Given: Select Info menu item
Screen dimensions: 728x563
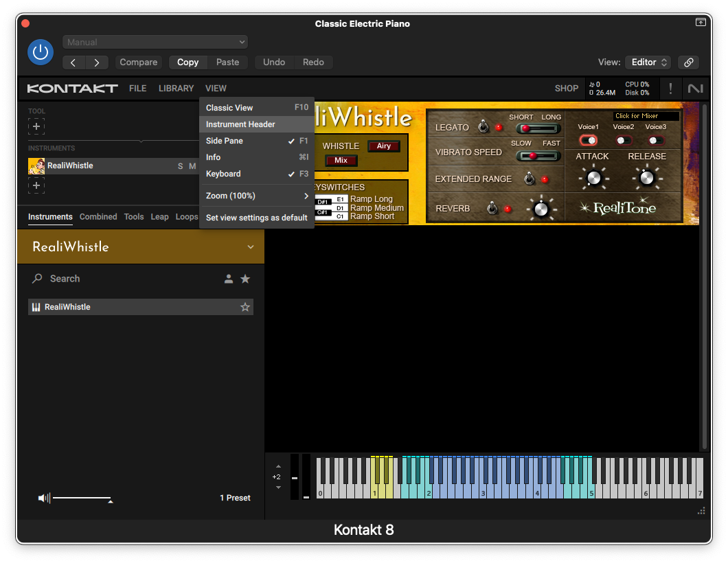Looking at the screenshot, I should tap(257, 157).
